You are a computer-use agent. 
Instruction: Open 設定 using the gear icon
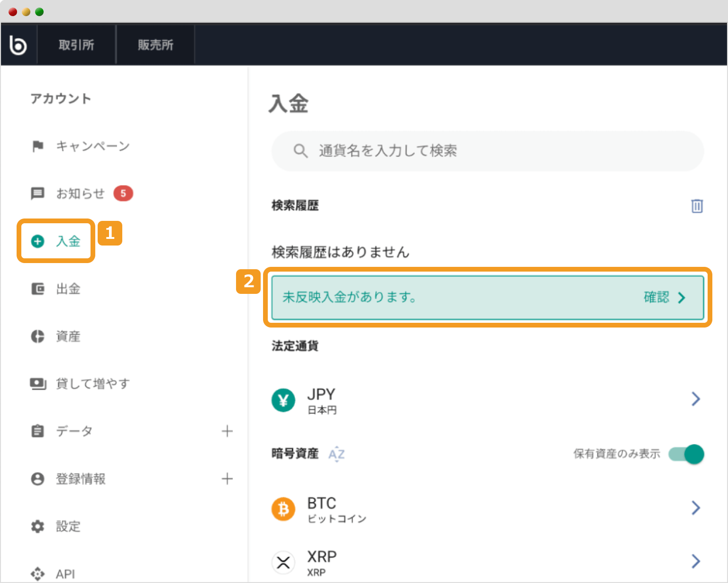tap(37, 527)
